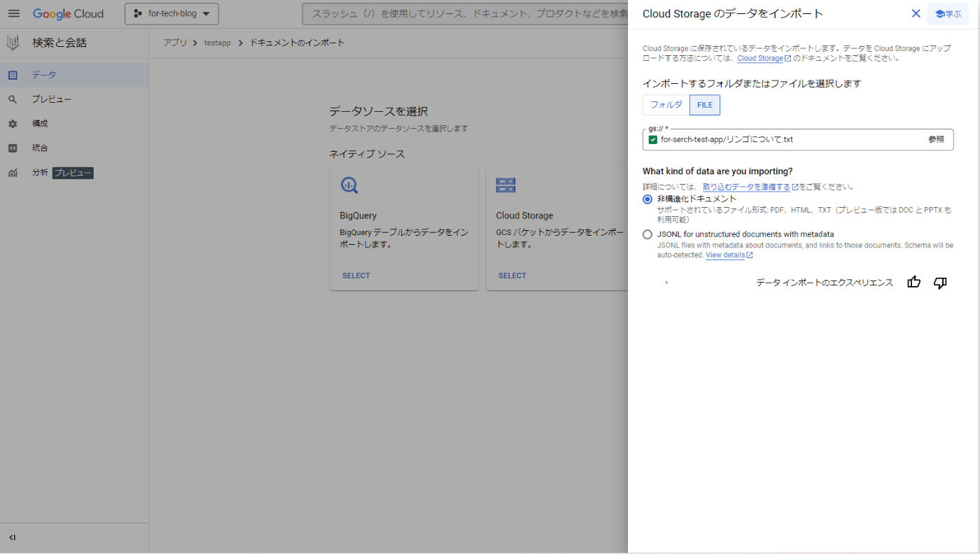The image size is (980, 554).
Task: Click the 構成 gear icon
Action: pyautogui.click(x=13, y=124)
